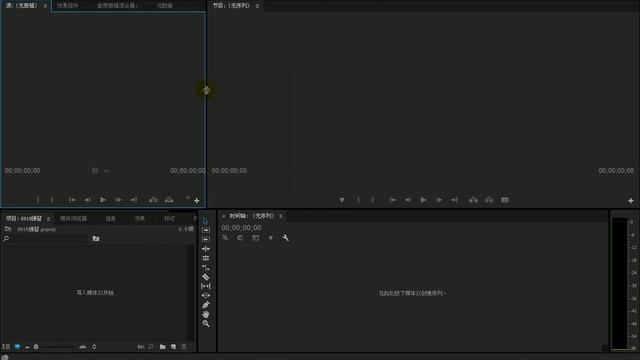Step back one frame in Source monitor

(x=87, y=200)
